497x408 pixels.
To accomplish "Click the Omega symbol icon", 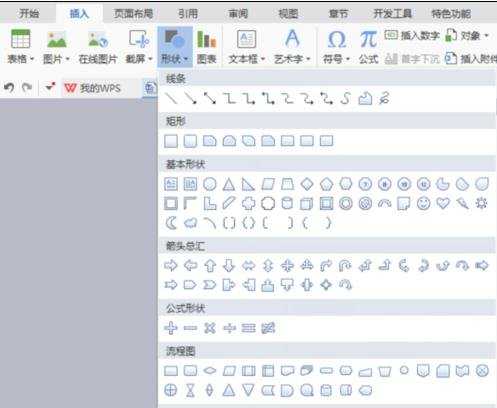I will (x=337, y=39).
